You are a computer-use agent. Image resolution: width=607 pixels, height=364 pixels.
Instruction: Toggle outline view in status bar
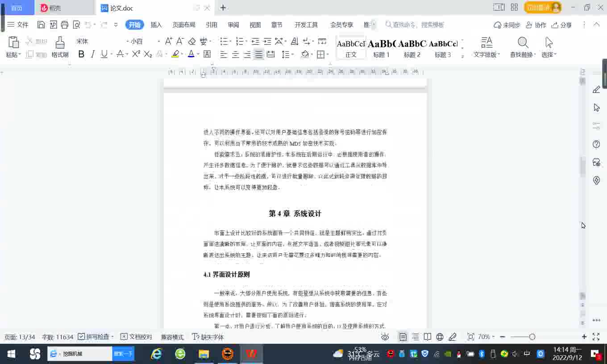[416, 337]
